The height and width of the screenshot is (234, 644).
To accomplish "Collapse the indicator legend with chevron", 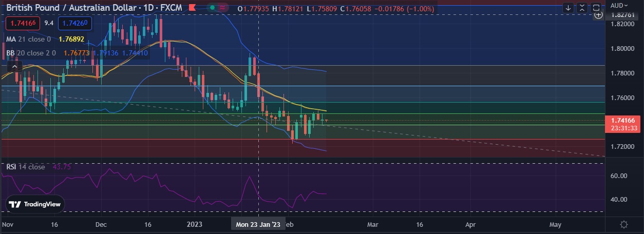I will [x=14, y=66].
